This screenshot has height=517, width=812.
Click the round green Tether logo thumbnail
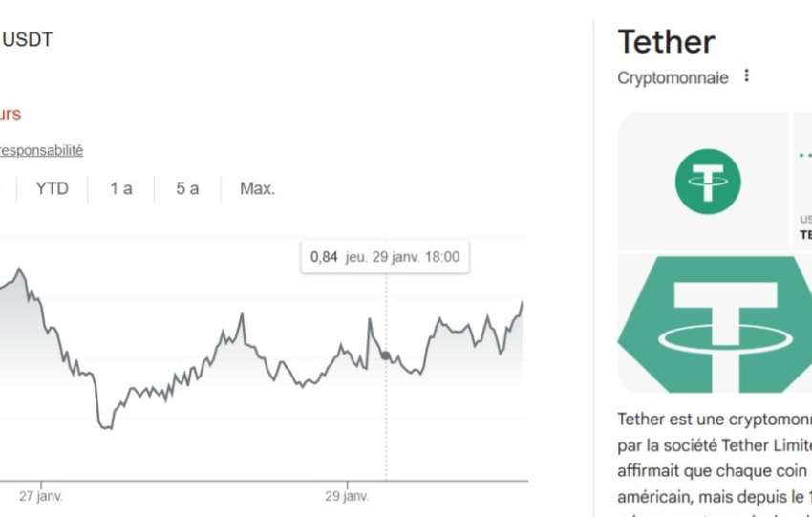707,182
